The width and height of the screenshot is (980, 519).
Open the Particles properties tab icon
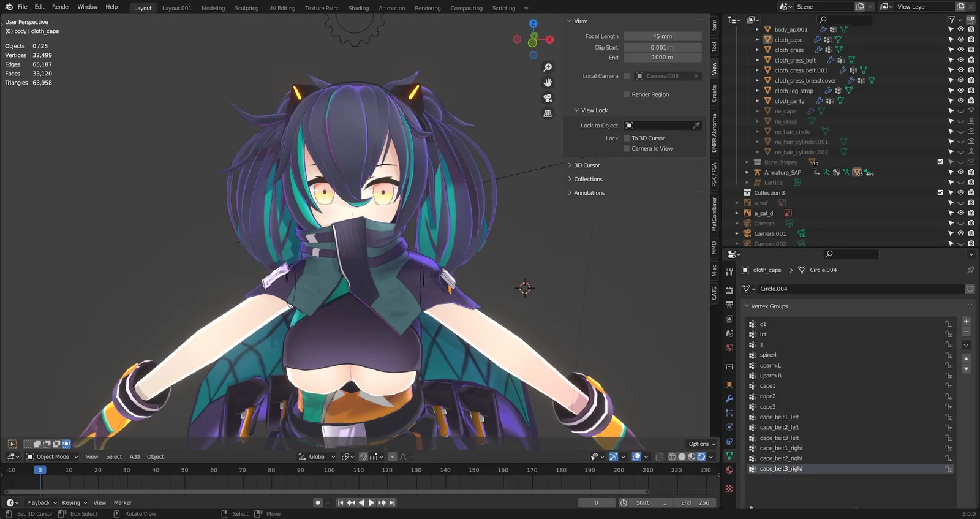click(729, 413)
